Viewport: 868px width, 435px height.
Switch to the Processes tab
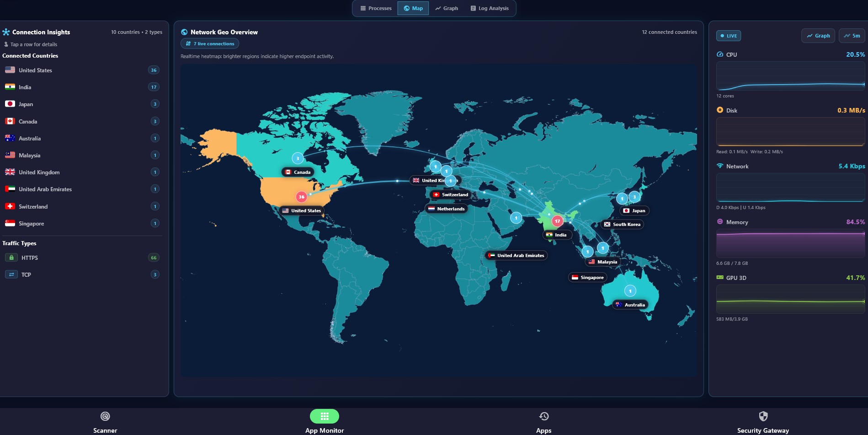(x=376, y=8)
